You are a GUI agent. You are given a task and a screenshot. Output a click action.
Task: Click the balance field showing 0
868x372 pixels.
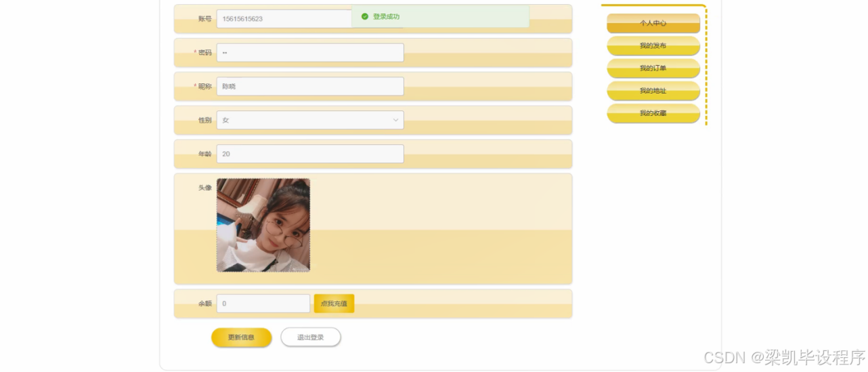[x=263, y=304]
